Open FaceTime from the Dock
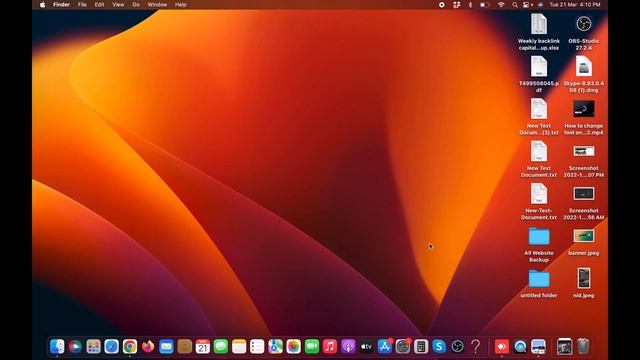Screen dimensions: 640x360 (x=312, y=347)
